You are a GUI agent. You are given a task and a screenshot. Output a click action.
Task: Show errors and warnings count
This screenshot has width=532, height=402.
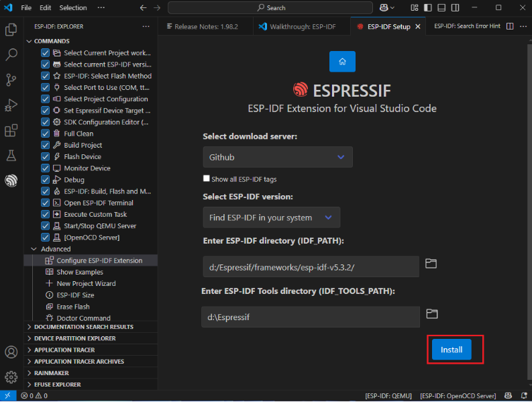point(34,395)
